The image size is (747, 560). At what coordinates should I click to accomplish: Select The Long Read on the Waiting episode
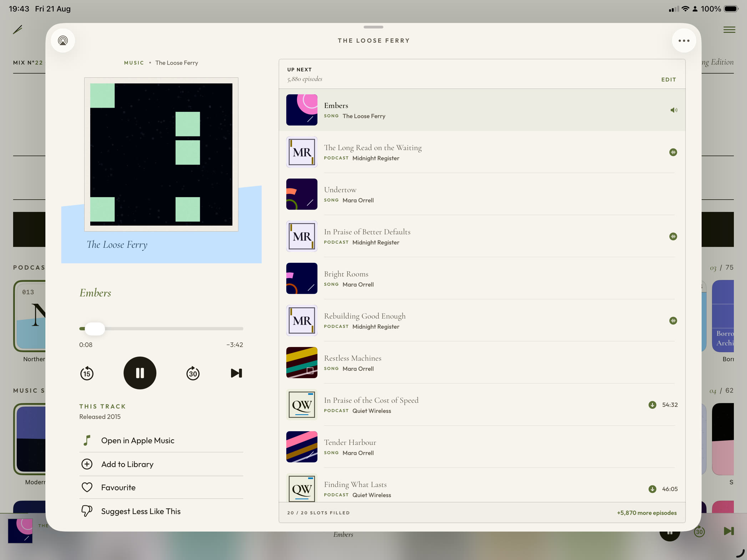click(x=482, y=152)
